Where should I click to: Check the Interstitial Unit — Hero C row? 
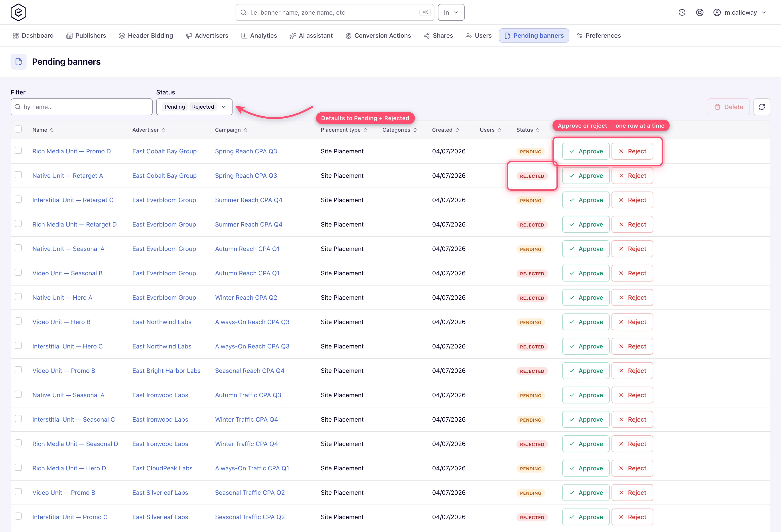(18, 345)
